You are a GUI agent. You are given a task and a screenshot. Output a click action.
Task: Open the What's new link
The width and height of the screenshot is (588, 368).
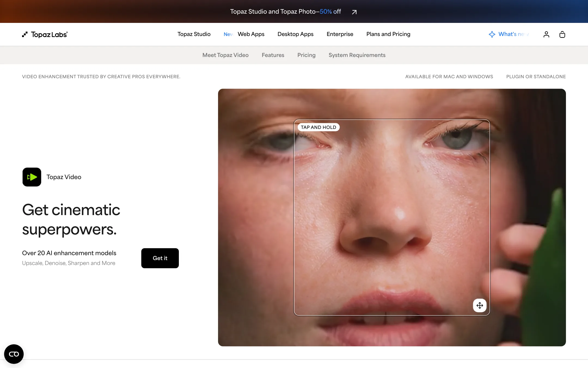point(513,34)
